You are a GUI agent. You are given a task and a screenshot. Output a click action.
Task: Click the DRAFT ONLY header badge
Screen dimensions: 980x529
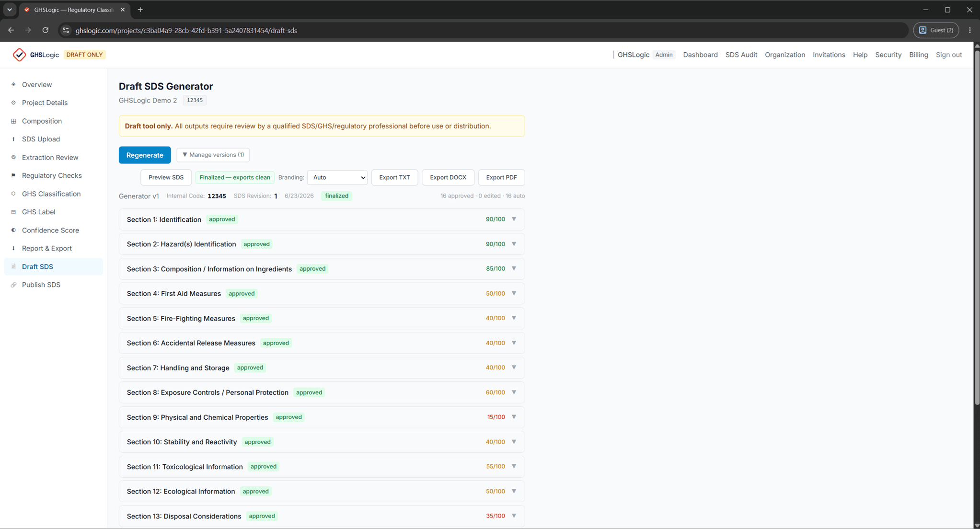tap(84, 55)
